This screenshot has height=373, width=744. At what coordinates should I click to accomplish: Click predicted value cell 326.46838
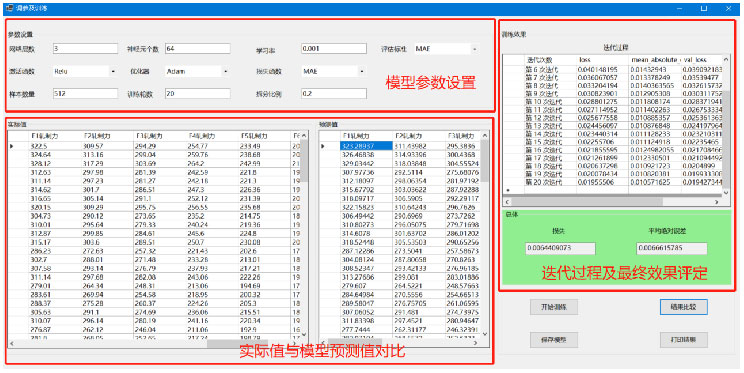[358, 155]
